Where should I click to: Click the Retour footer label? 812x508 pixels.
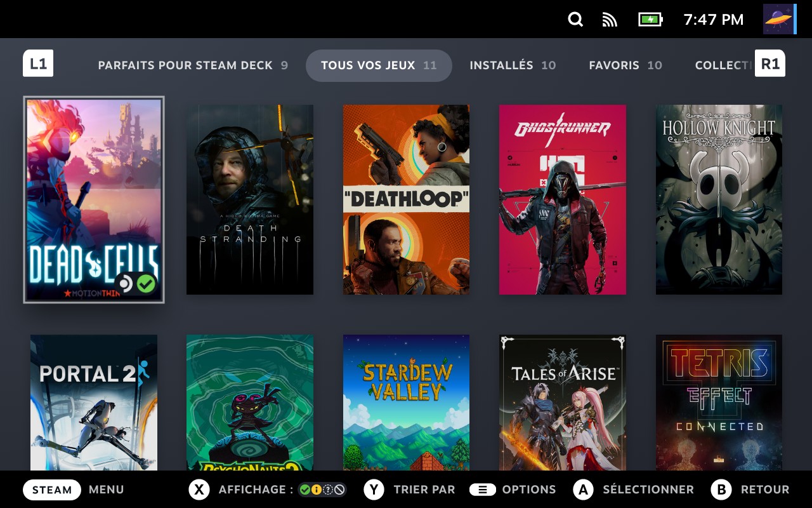(765, 490)
